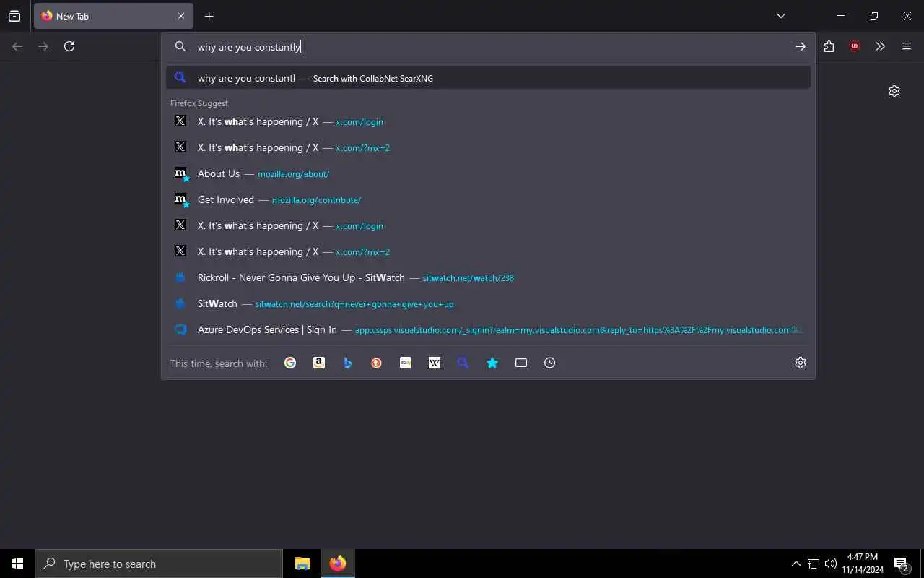Image resolution: width=924 pixels, height=578 pixels.
Task: Search this time with eBay
Action: click(406, 363)
